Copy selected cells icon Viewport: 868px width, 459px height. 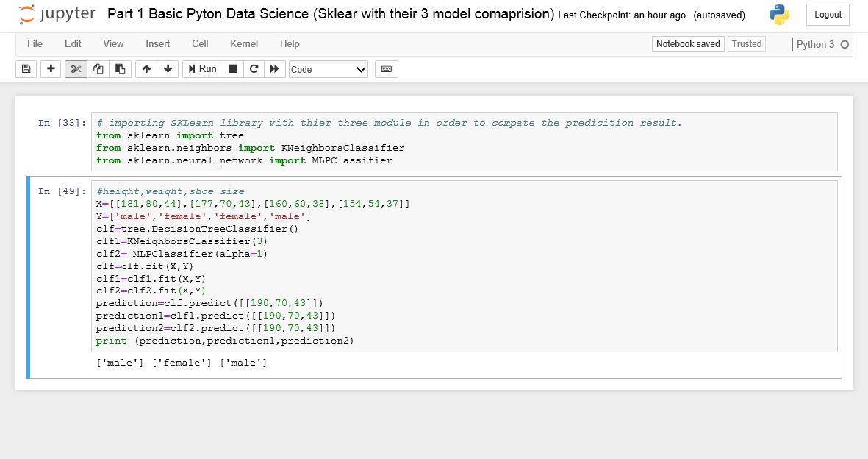[x=98, y=69]
